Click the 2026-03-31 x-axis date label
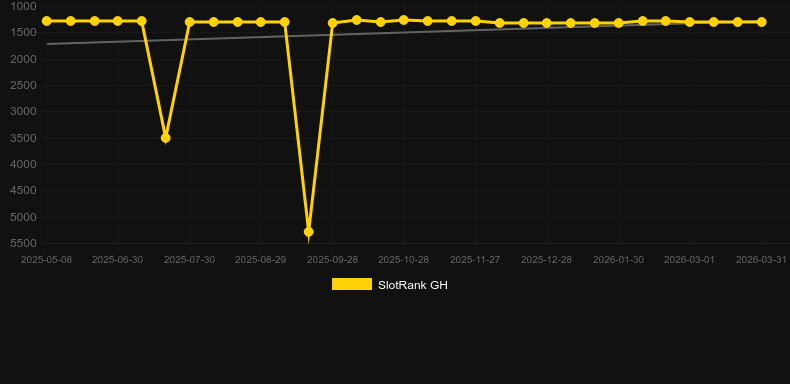The height and width of the screenshot is (384, 790). pos(761,260)
